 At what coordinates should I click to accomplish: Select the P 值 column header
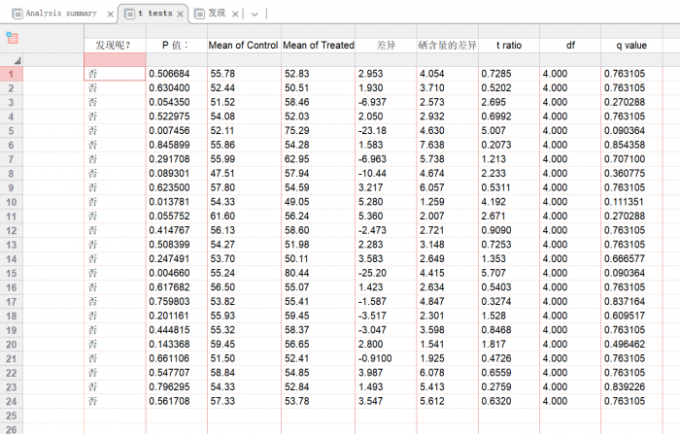pyautogui.click(x=175, y=45)
